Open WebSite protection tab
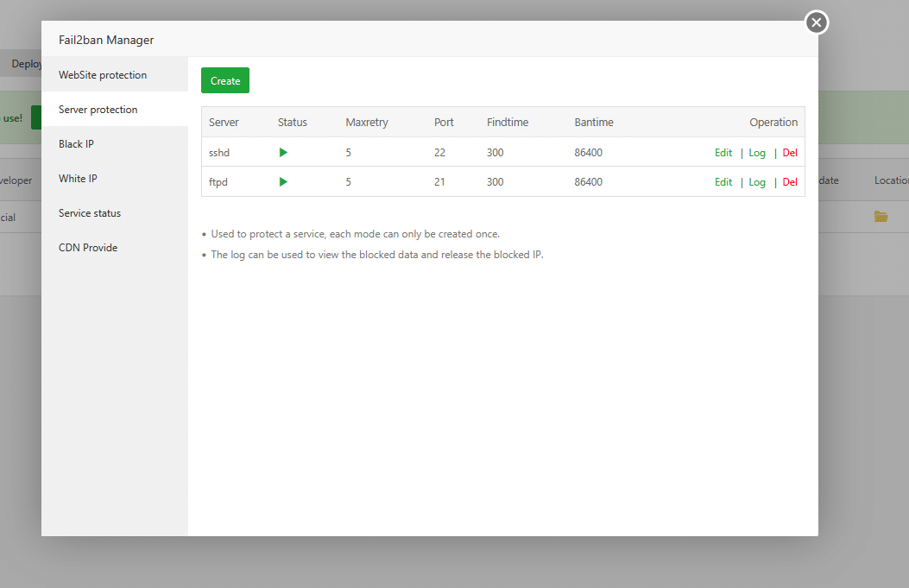 (x=115, y=75)
